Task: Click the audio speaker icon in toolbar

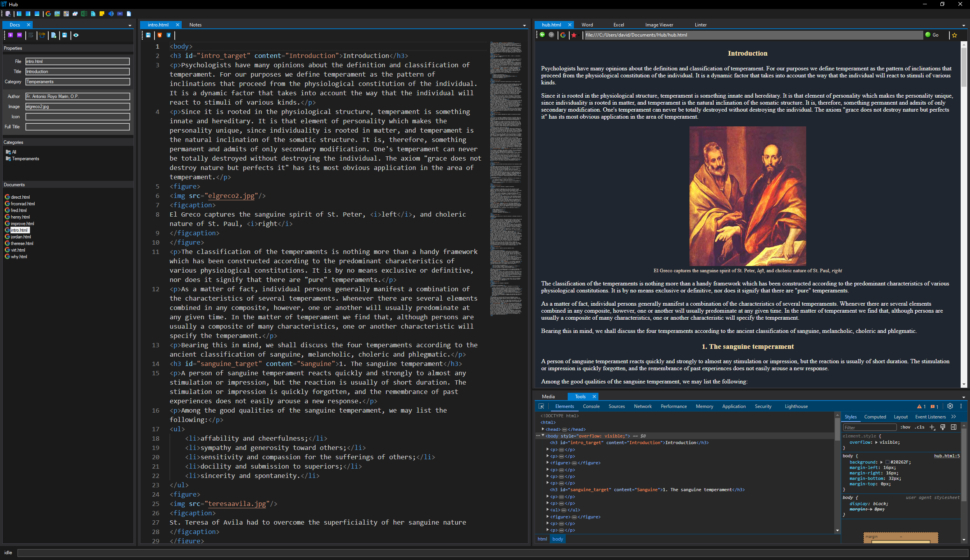Action: coord(111,14)
